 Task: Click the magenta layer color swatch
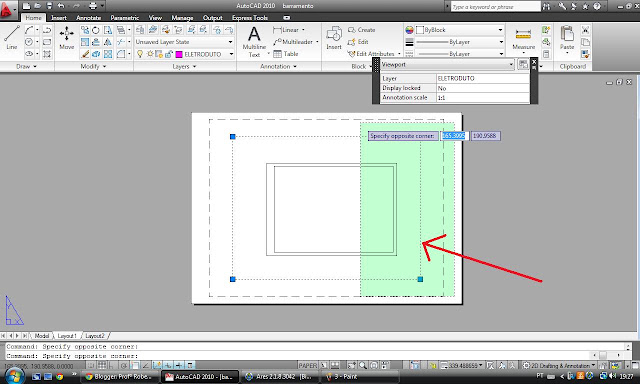pos(179,54)
